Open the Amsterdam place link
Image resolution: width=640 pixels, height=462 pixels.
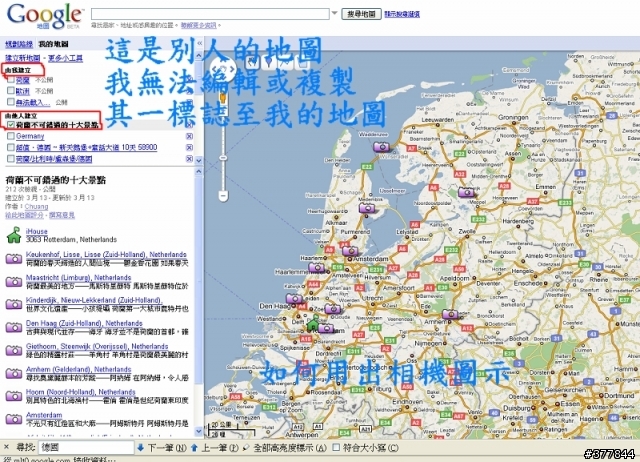tap(44, 415)
